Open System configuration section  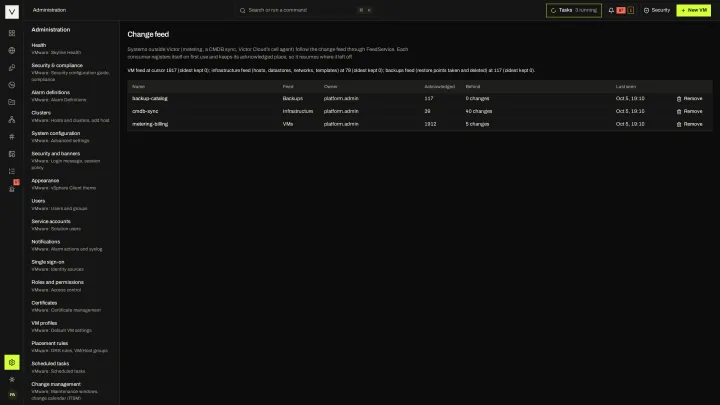click(x=71, y=137)
